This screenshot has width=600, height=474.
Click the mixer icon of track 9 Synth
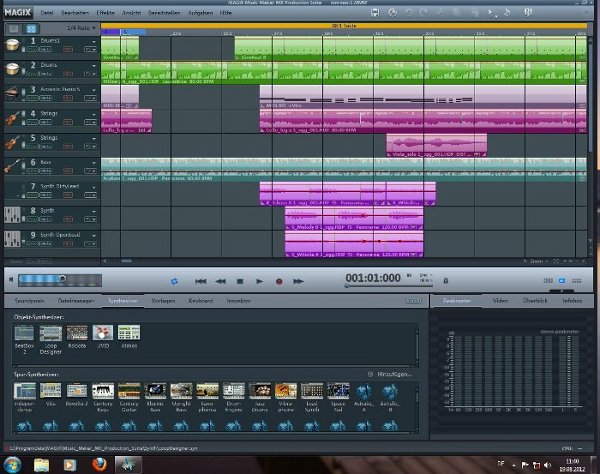coord(12,239)
